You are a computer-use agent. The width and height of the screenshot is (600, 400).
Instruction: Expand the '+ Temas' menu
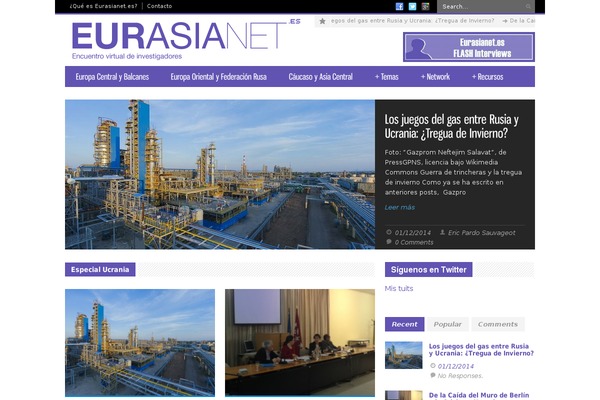386,77
